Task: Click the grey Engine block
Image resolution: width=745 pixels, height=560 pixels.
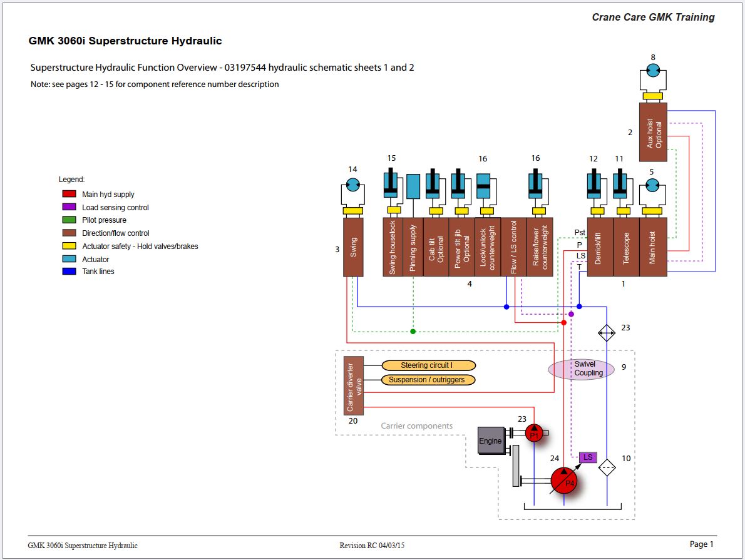Action: [x=490, y=440]
